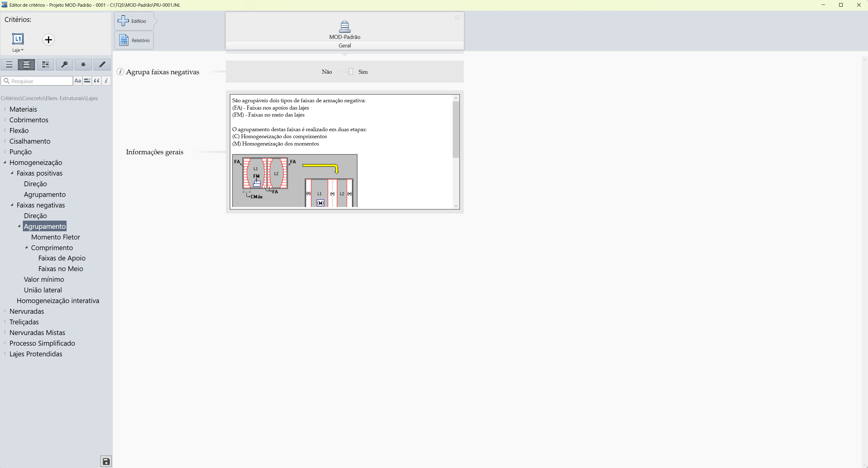Select Agrupamento under Faixas positivas
This screenshot has height=468, width=868.
(45, 194)
